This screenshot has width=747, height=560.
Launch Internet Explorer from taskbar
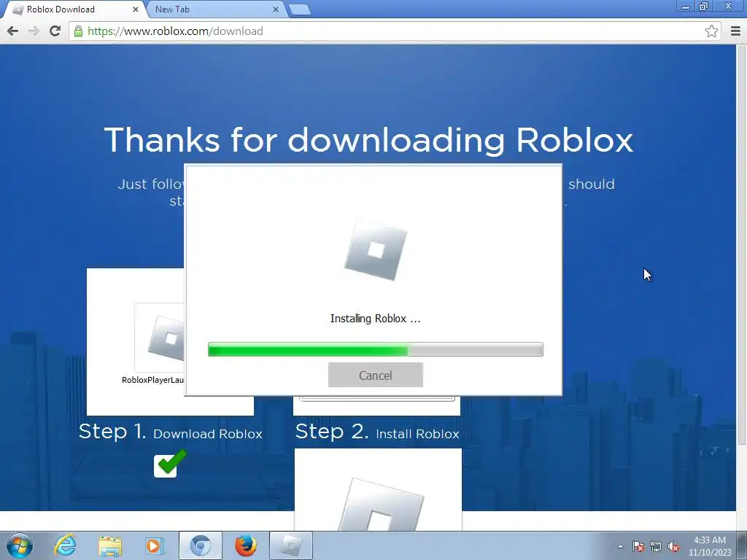pos(65,545)
